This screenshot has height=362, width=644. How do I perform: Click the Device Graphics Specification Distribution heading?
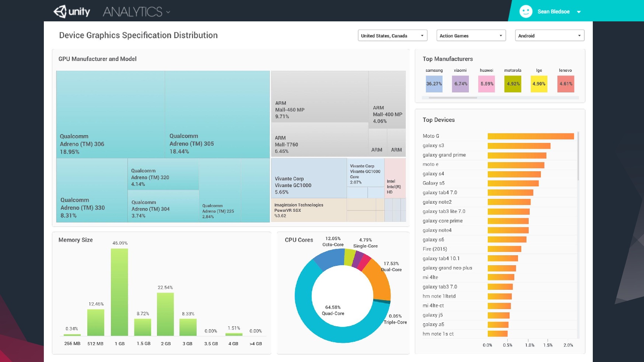[139, 35]
